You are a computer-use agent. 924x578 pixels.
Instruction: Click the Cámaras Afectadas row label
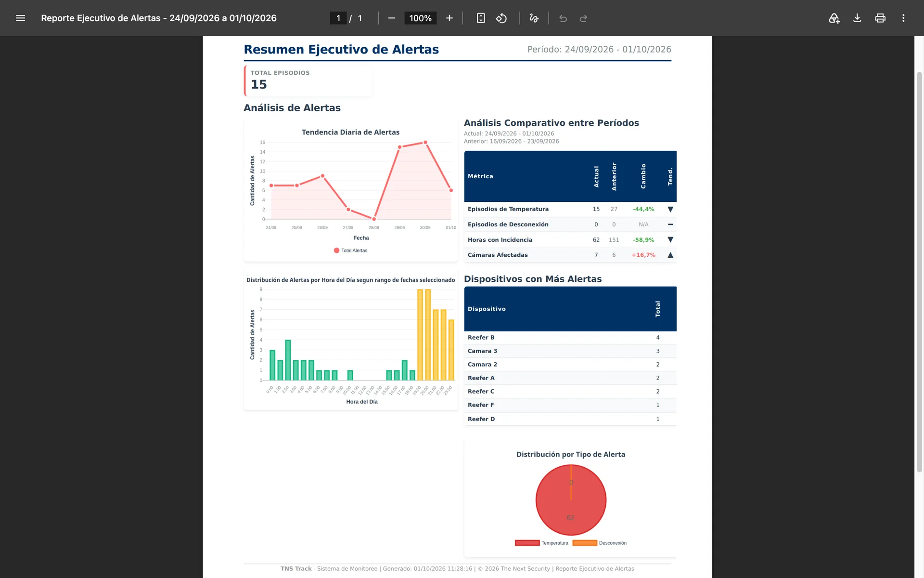(498, 255)
